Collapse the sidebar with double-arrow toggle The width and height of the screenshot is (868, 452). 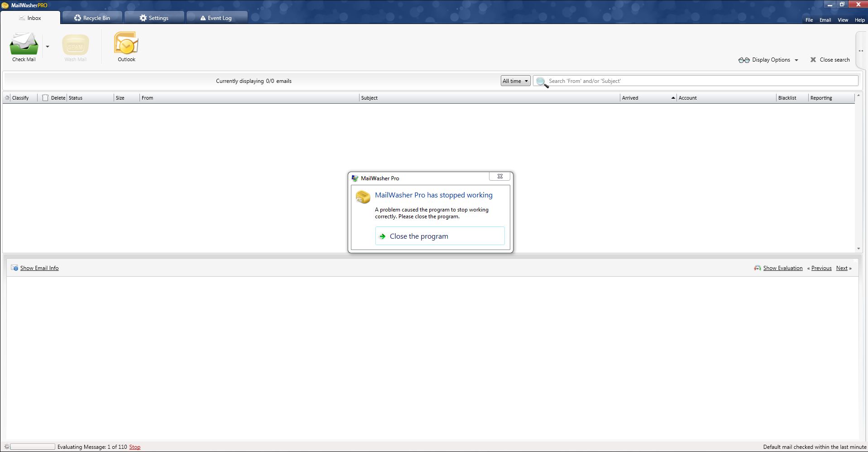point(861,51)
